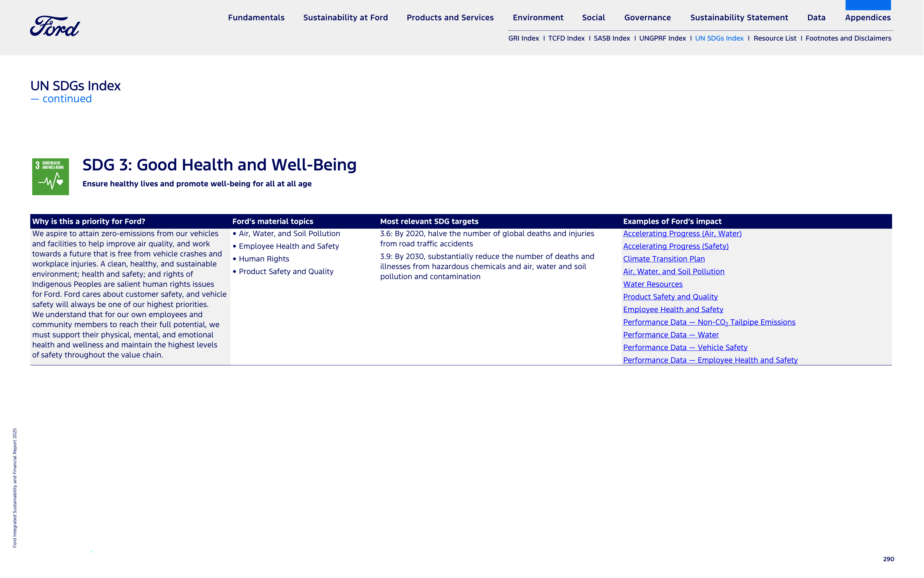Select the Appendices tab
Image resolution: width=924 pixels, height=578 pixels.
[868, 18]
